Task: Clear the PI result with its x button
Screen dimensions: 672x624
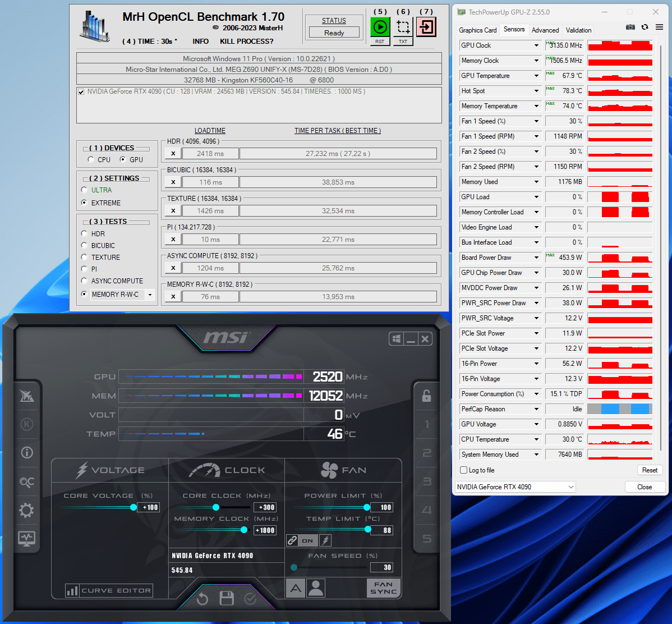Action: coord(173,239)
